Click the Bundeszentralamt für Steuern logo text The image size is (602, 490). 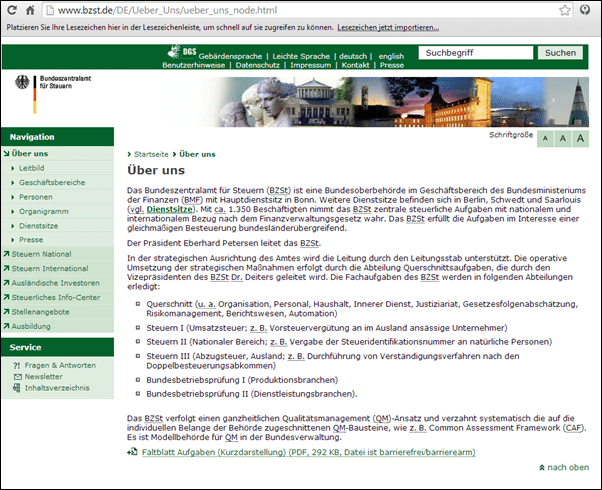click(x=65, y=82)
